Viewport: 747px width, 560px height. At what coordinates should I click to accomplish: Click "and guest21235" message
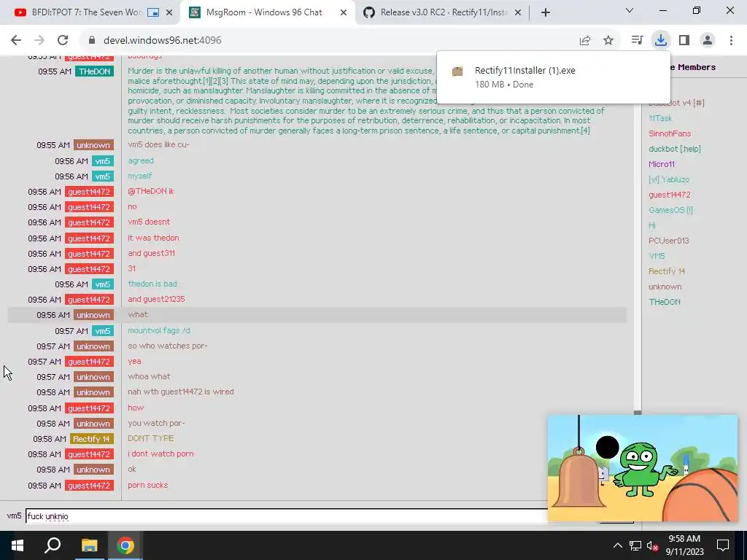[x=156, y=299]
